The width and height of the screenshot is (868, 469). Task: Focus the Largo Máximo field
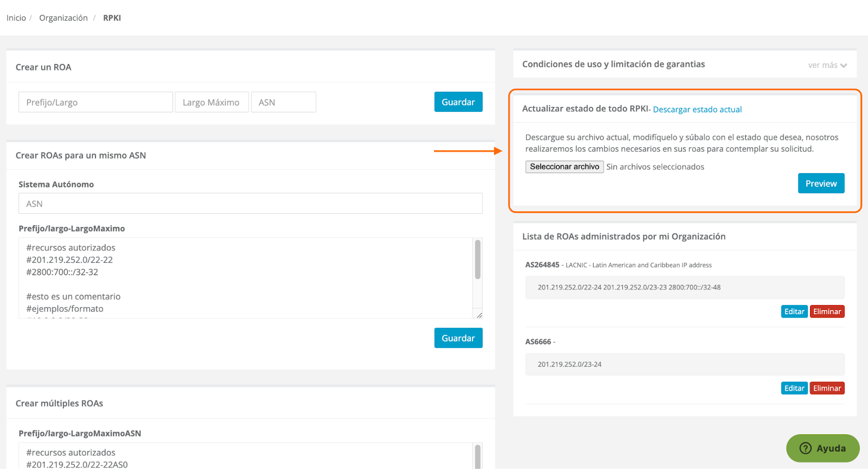pyautogui.click(x=212, y=102)
